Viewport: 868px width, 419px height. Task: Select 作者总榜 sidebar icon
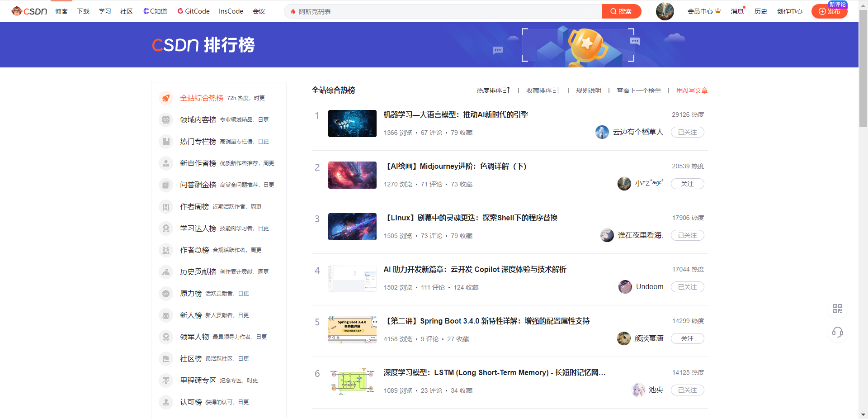166,250
